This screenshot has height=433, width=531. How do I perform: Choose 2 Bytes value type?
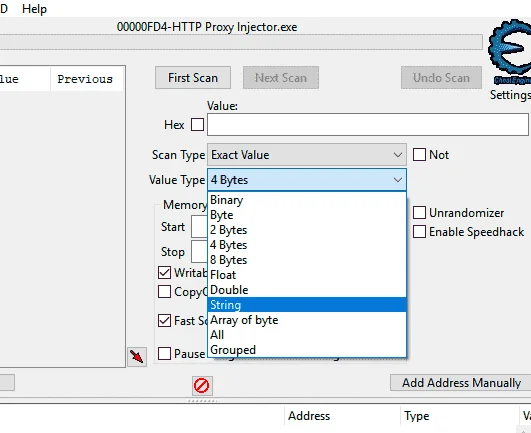307,230
